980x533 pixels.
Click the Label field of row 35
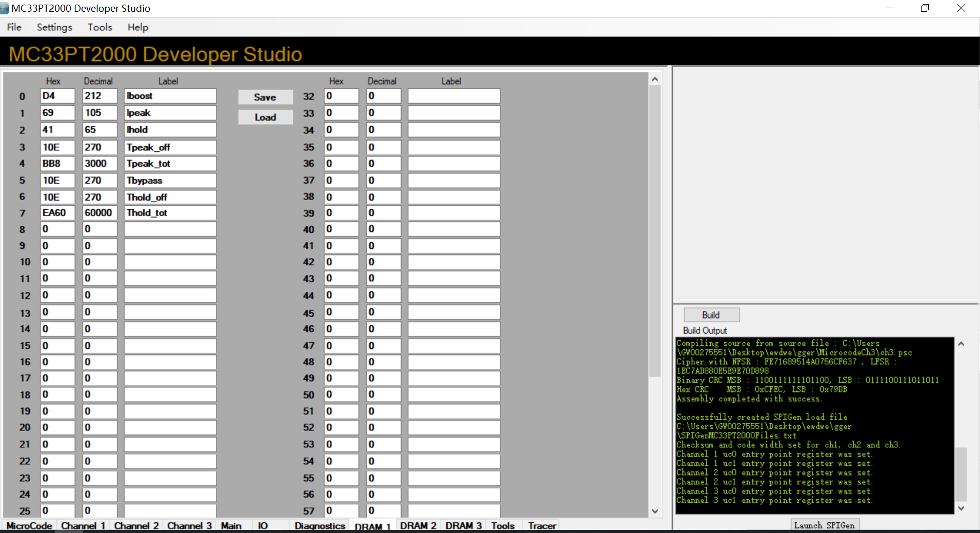[454, 147]
